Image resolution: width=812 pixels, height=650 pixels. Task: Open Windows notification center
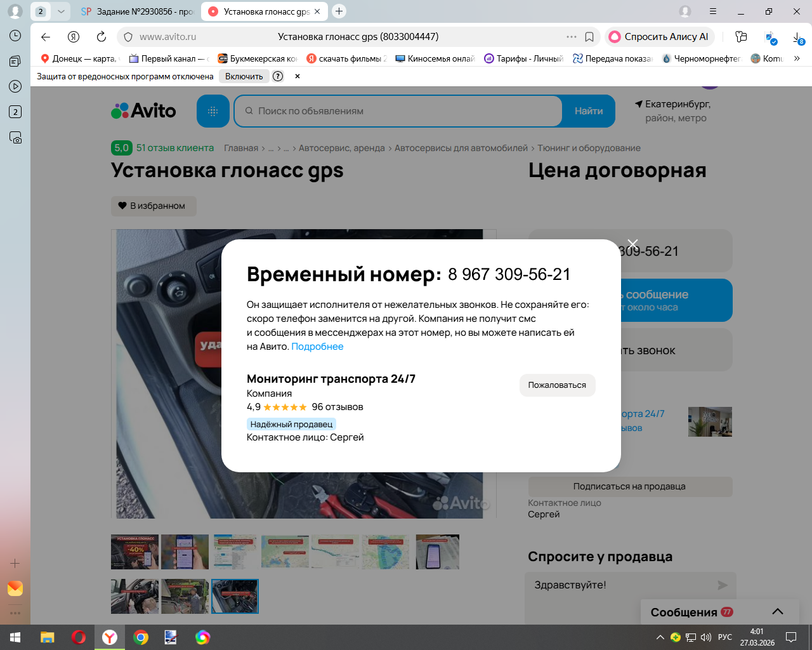(791, 637)
